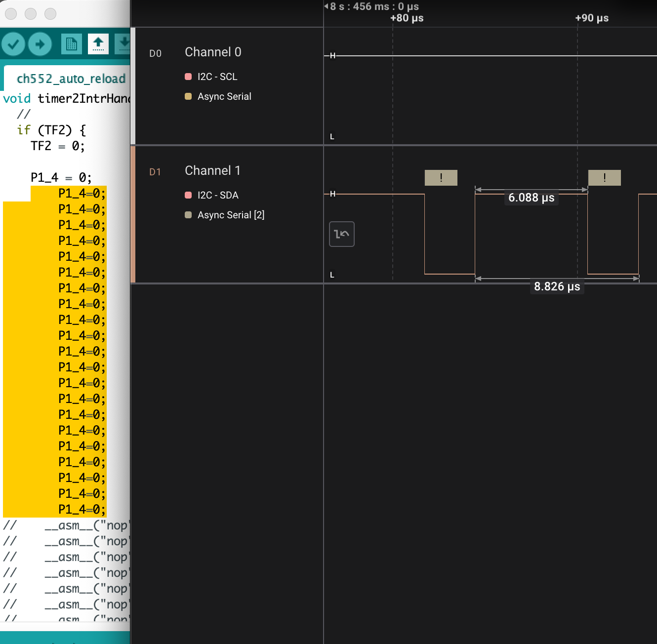Click the I2C - SDA analyzer color dot
This screenshot has width=657, height=644.
tap(188, 195)
